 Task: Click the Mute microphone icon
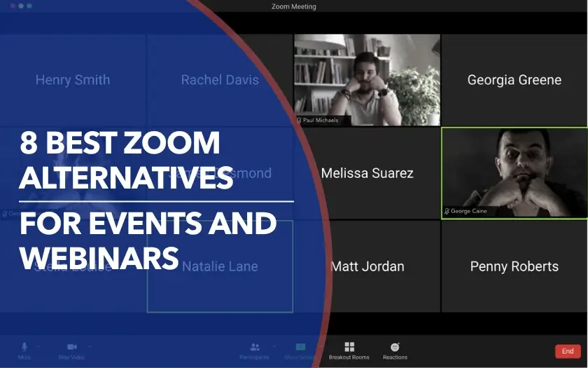click(x=24, y=346)
